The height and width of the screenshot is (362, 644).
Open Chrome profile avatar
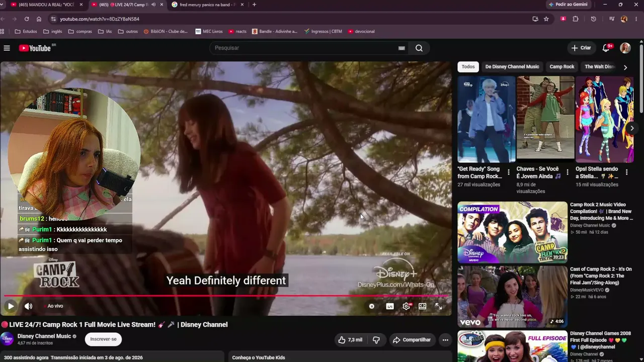point(624,19)
